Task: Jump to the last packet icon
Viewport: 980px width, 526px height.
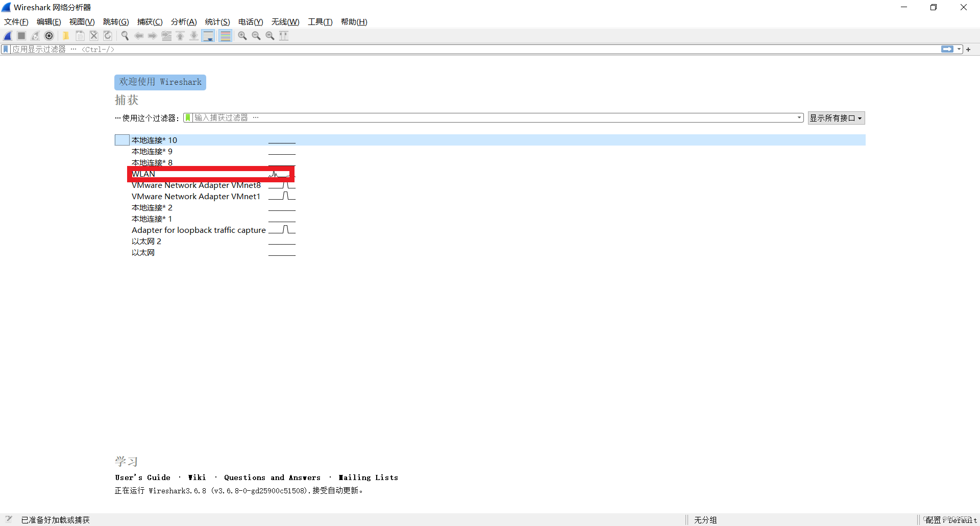Action: coord(194,36)
